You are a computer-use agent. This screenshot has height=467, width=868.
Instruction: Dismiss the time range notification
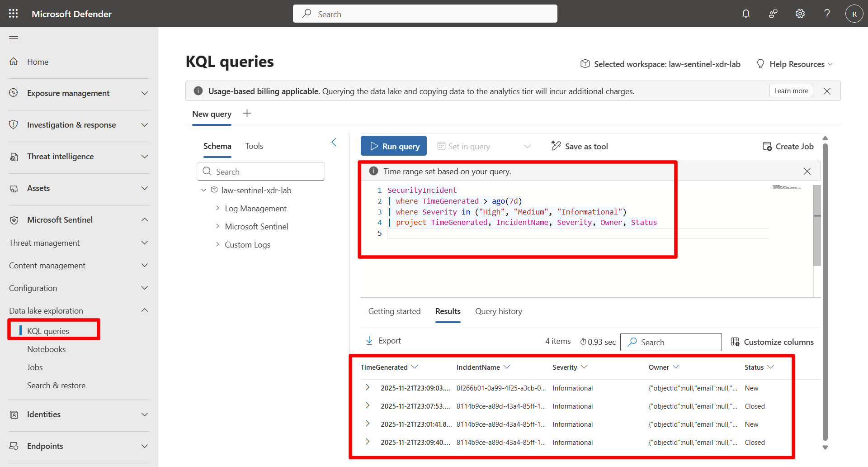click(x=807, y=171)
